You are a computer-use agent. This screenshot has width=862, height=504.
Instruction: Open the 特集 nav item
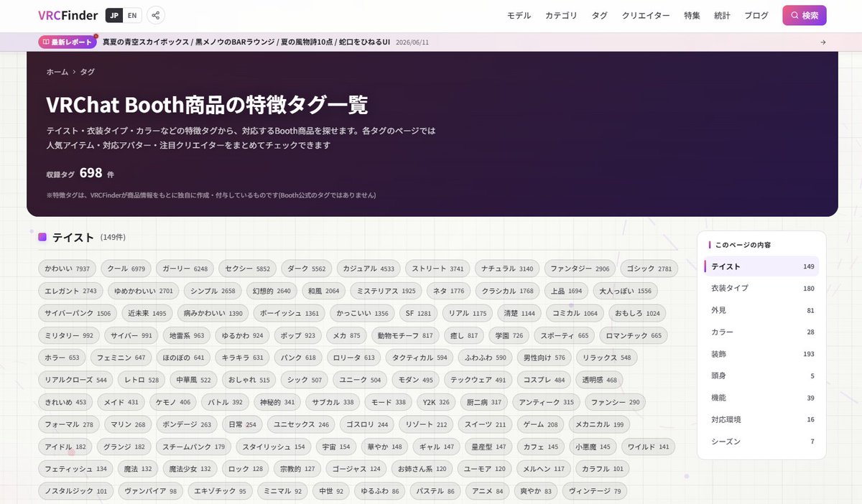(x=692, y=15)
